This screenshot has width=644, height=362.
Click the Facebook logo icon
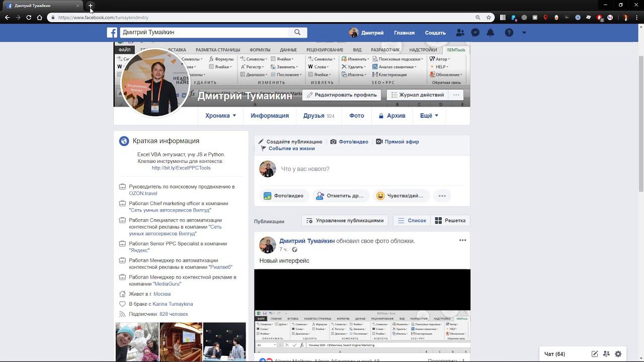[112, 33]
